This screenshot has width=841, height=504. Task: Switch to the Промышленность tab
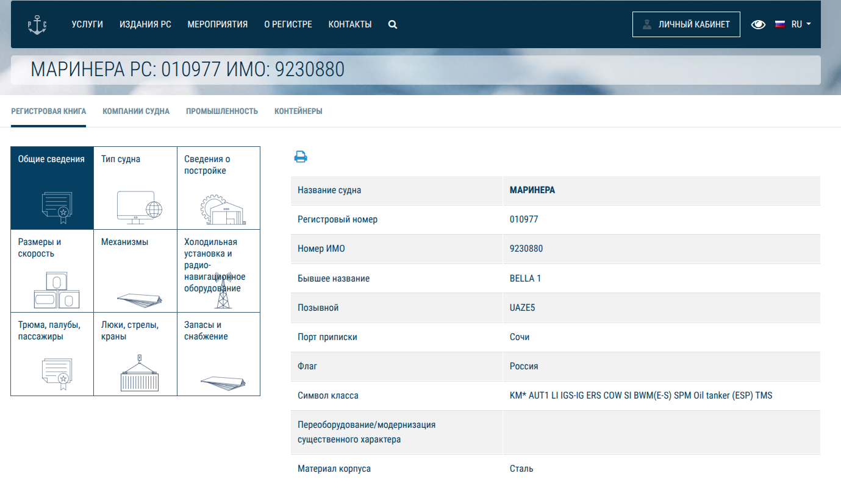click(x=222, y=112)
